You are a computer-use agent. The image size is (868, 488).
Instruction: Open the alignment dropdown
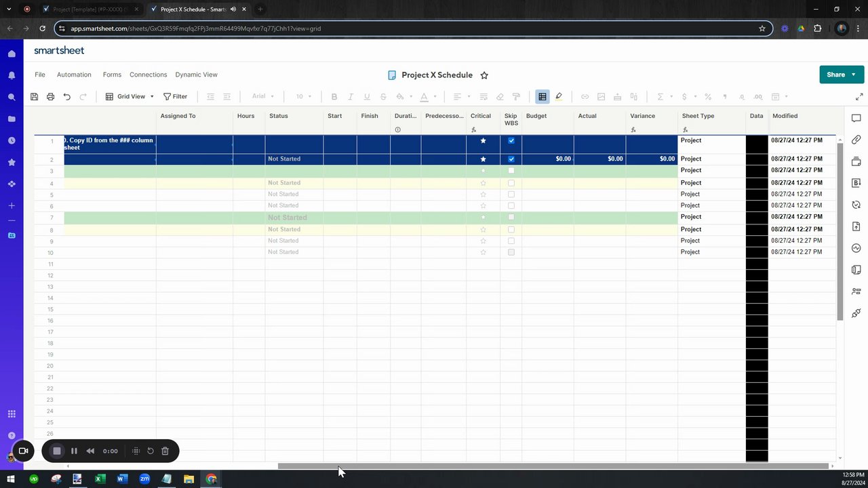[461, 97]
